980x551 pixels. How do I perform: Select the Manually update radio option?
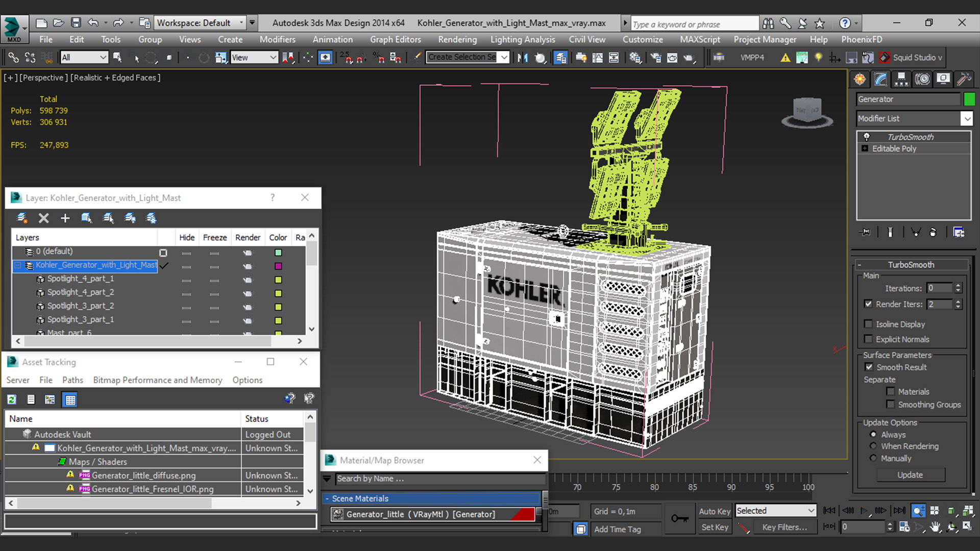873,458
